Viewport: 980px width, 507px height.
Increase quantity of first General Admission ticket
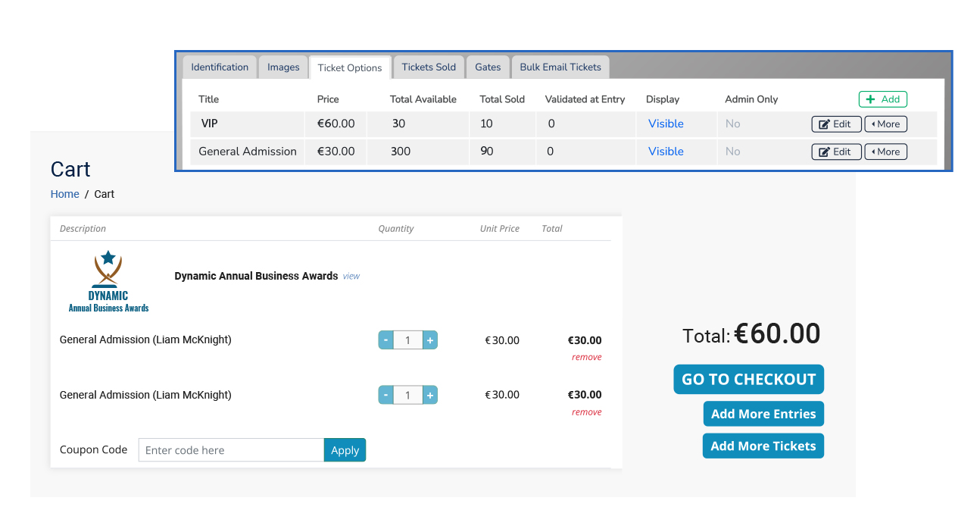click(x=429, y=340)
